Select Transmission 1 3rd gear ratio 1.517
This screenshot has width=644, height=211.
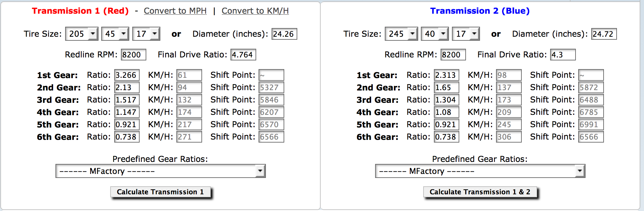click(127, 100)
